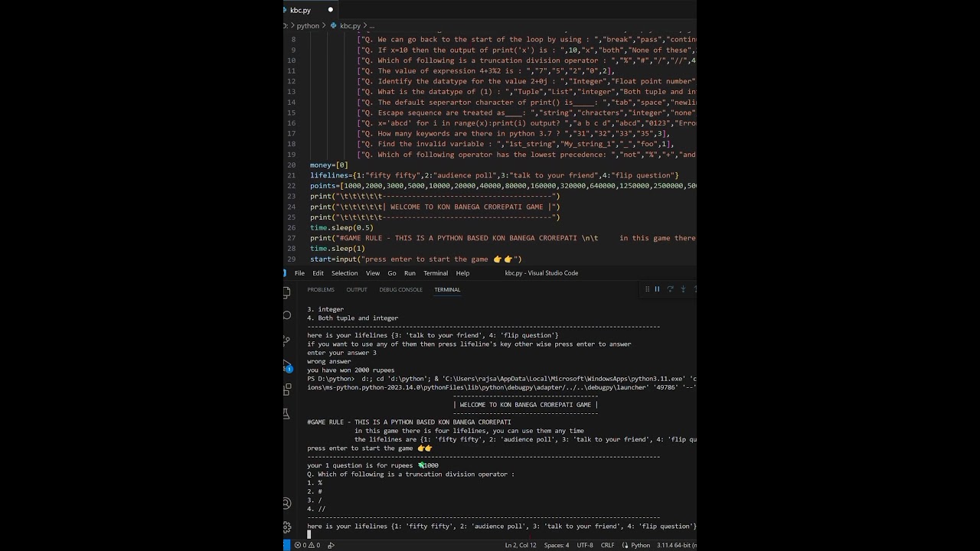This screenshot has height=551, width=980.
Task: Click the unsaved dot on kbc.py tab
Action: click(331, 10)
